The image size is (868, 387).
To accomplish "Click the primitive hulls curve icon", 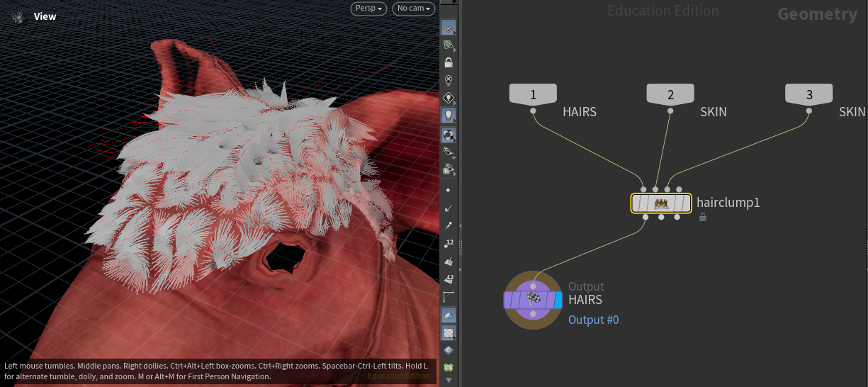I will 449,296.
